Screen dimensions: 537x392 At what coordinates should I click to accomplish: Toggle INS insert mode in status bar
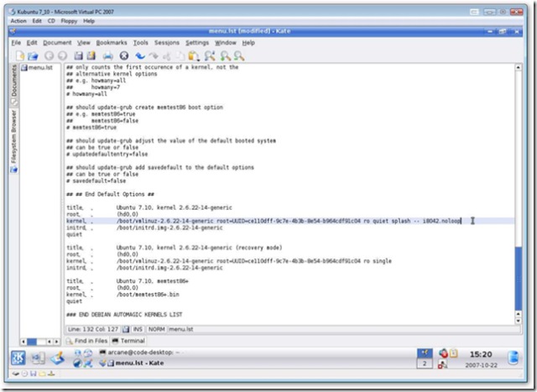click(134, 328)
